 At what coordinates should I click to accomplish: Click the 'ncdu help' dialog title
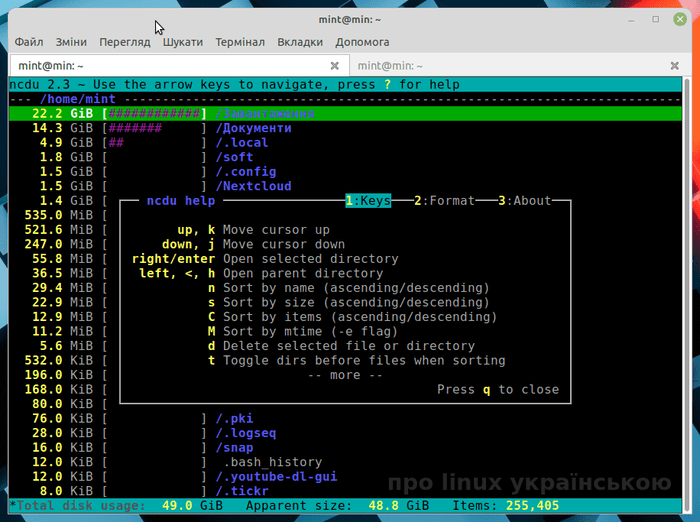[181, 200]
